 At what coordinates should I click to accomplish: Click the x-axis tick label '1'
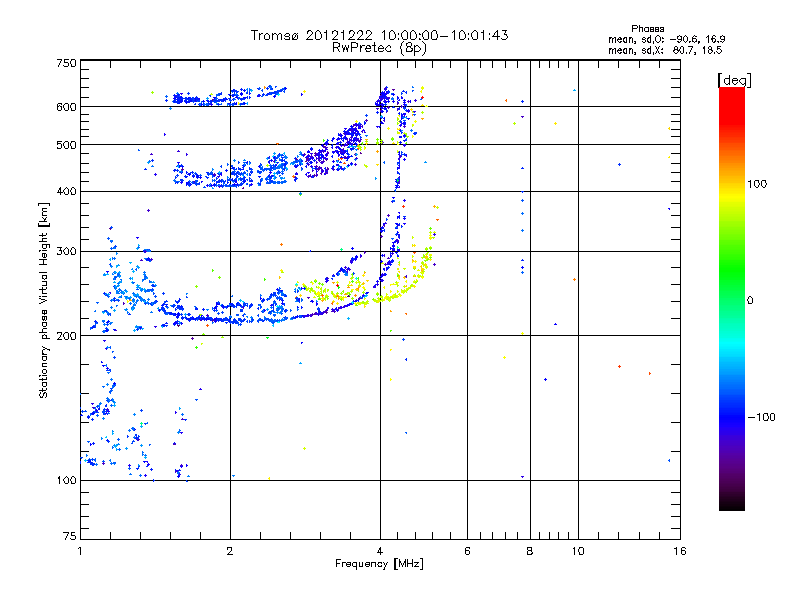pos(80,551)
